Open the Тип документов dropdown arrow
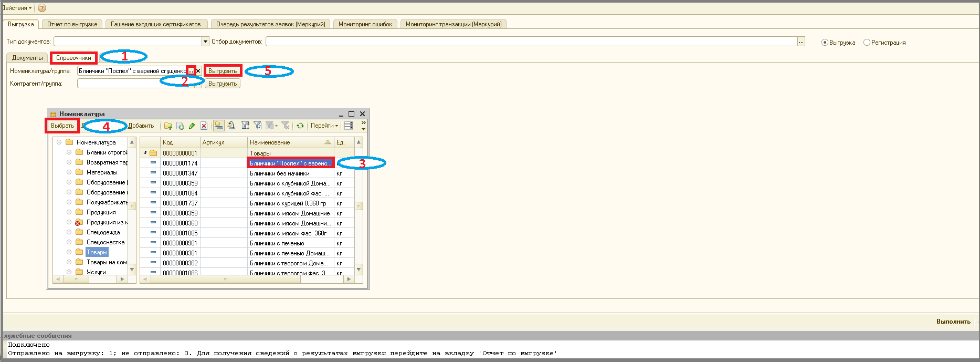This screenshot has width=980, height=362. [205, 42]
